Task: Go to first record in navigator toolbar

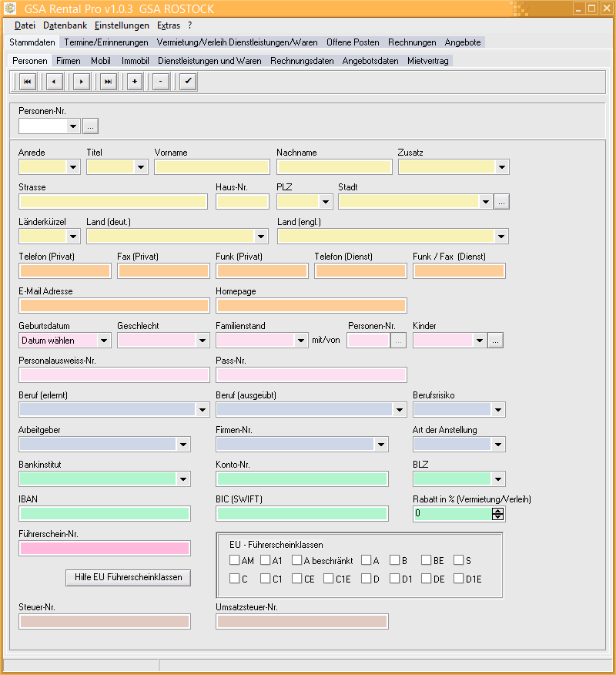Action: (x=27, y=82)
